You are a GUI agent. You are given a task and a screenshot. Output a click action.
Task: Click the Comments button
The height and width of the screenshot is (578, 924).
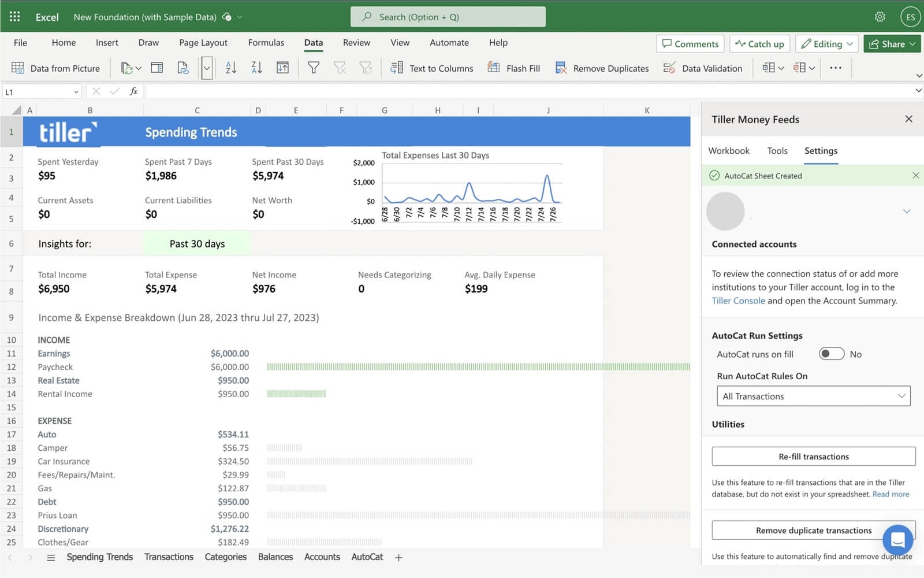tap(690, 44)
